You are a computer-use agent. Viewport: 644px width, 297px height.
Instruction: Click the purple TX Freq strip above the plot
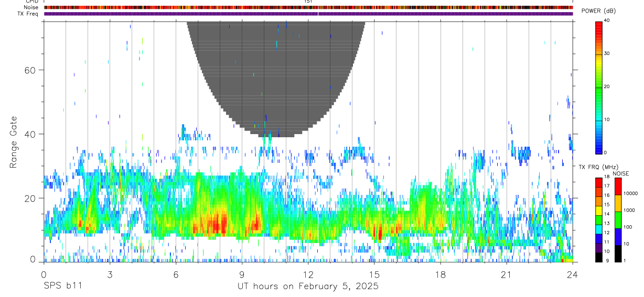click(x=308, y=14)
